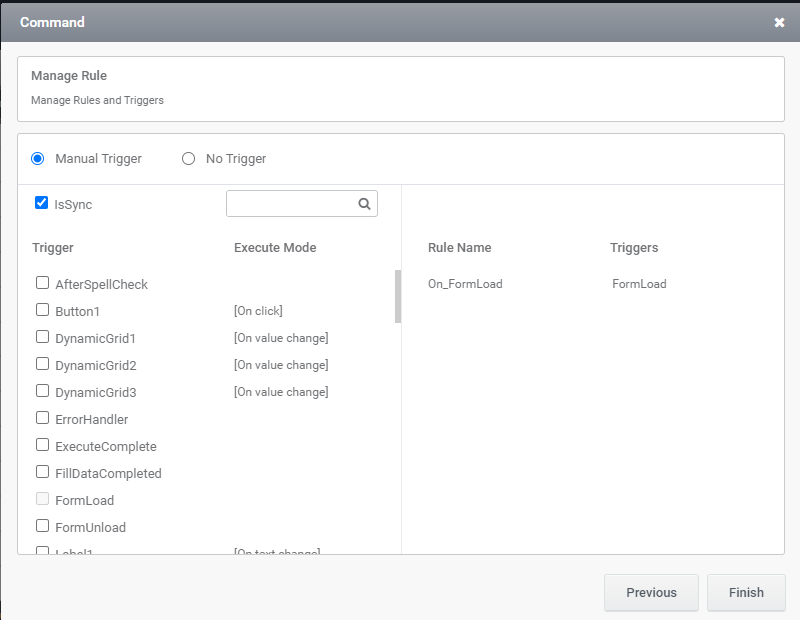Click the Finish button
800x620 pixels.
tap(746, 592)
